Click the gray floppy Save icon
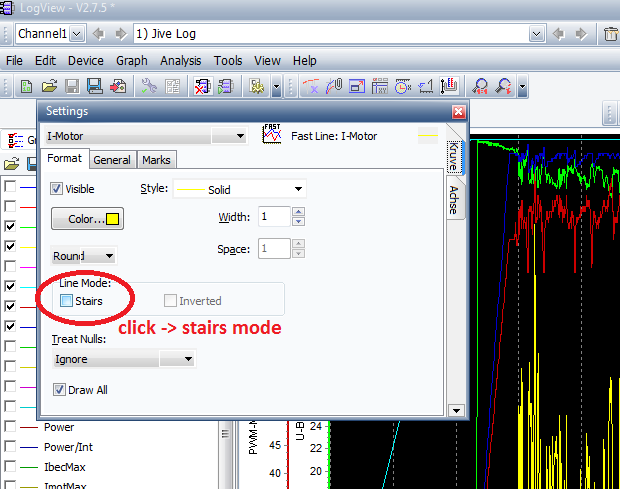This screenshot has height=489, width=620. click(72, 86)
